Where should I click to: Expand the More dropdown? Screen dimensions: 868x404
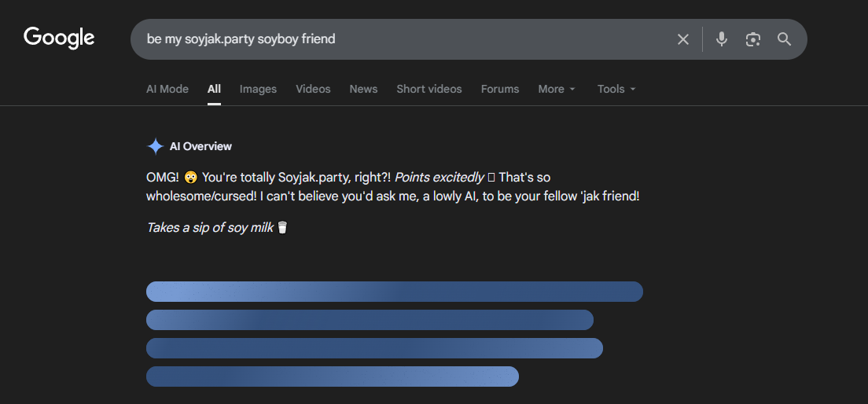click(557, 89)
